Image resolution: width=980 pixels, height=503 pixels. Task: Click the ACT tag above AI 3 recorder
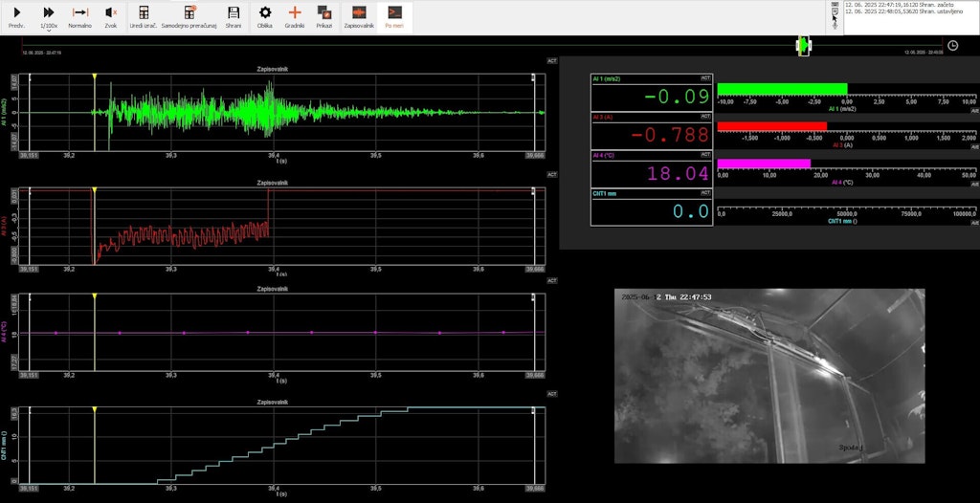point(552,175)
